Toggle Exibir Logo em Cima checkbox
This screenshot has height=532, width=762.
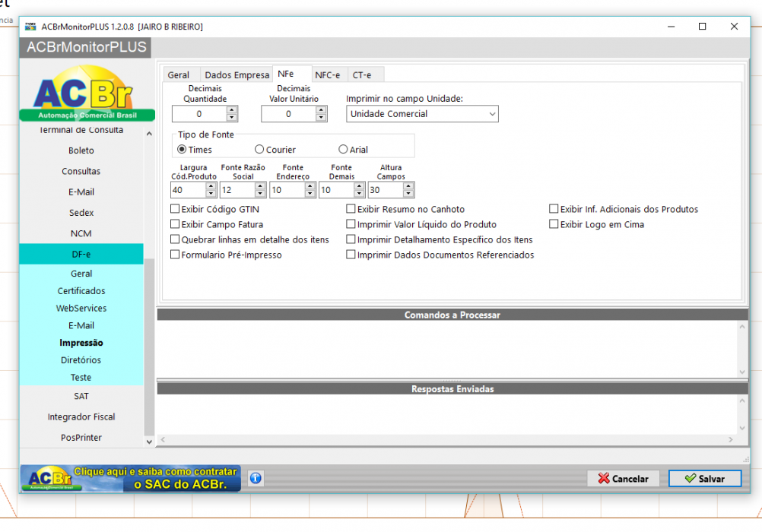click(x=554, y=224)
